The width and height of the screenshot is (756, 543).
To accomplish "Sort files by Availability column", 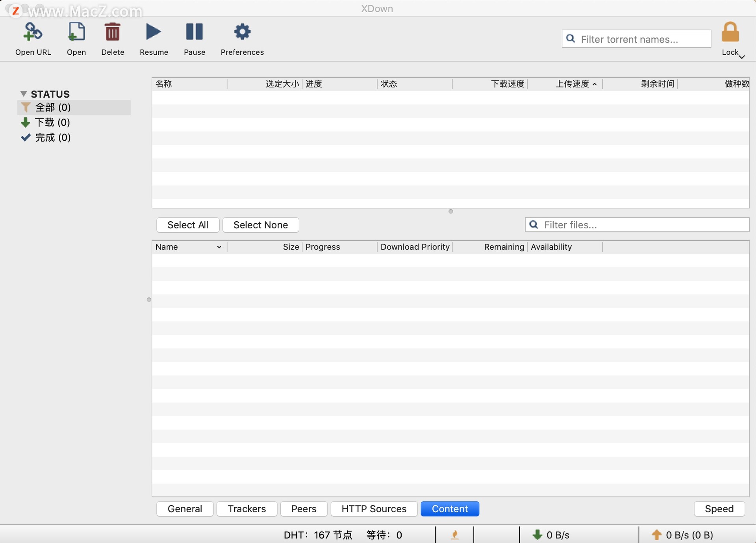I will (565, 247).
